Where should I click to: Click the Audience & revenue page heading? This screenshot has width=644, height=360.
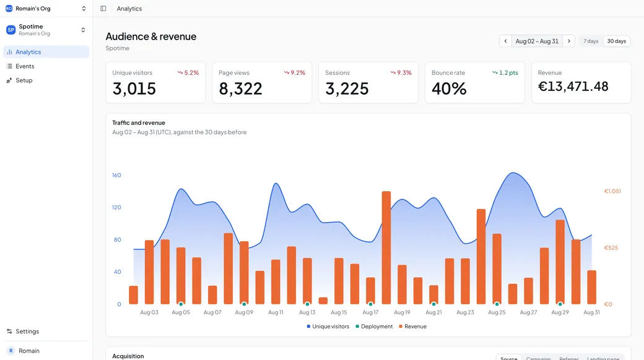(150, 36)
